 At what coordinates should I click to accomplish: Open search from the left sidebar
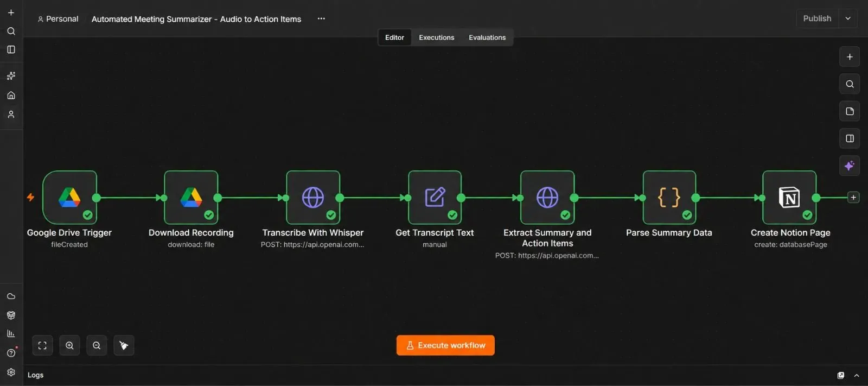point(11,31)
